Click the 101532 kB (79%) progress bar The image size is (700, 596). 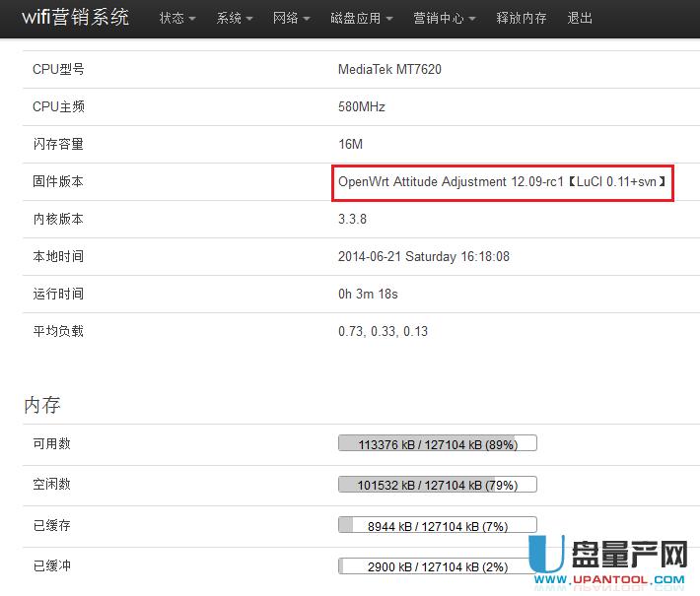pyautogui.click(x=438, y=485)
